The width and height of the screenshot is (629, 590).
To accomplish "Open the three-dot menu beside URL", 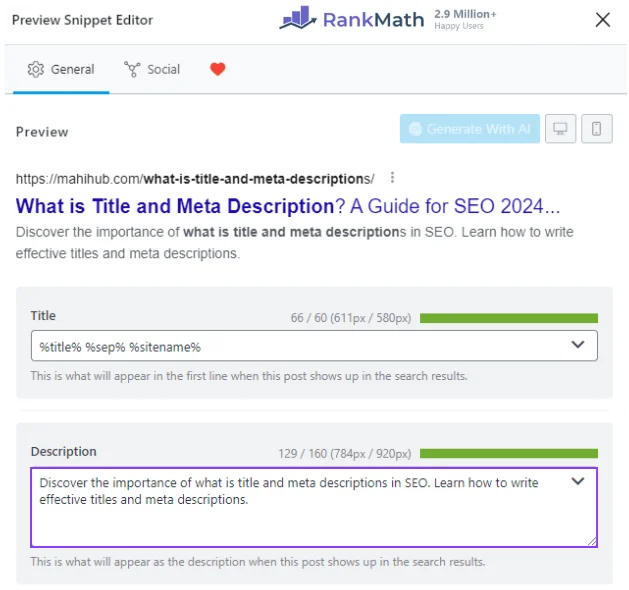I will pyautogui.click(x=392, y=177).
